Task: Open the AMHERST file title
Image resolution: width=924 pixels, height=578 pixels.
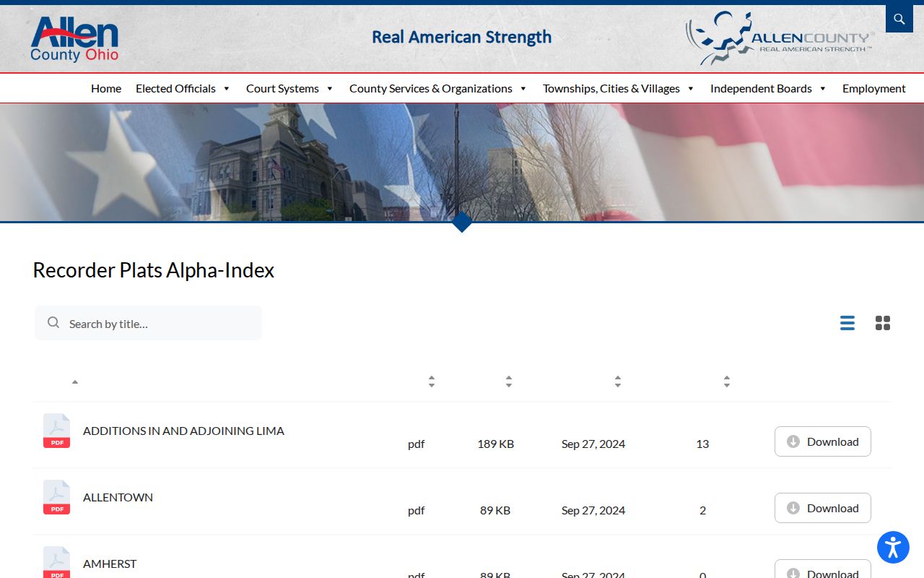Action: point(110,564)
